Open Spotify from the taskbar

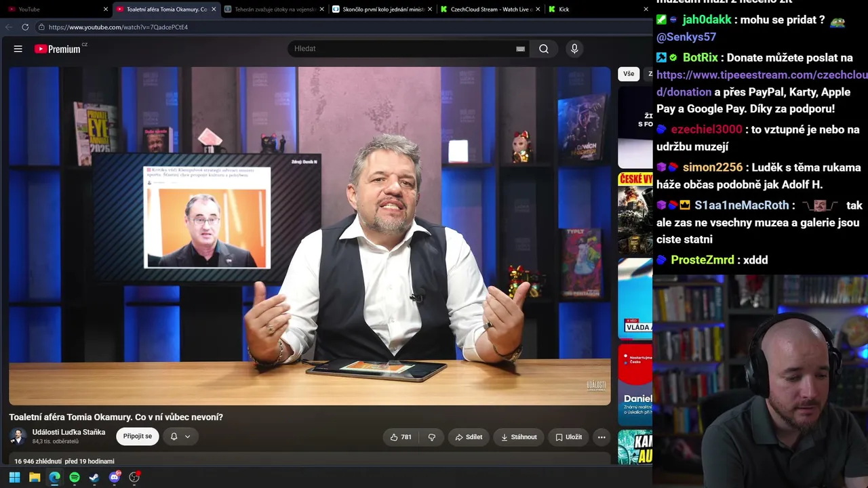(x=75, y=477)
